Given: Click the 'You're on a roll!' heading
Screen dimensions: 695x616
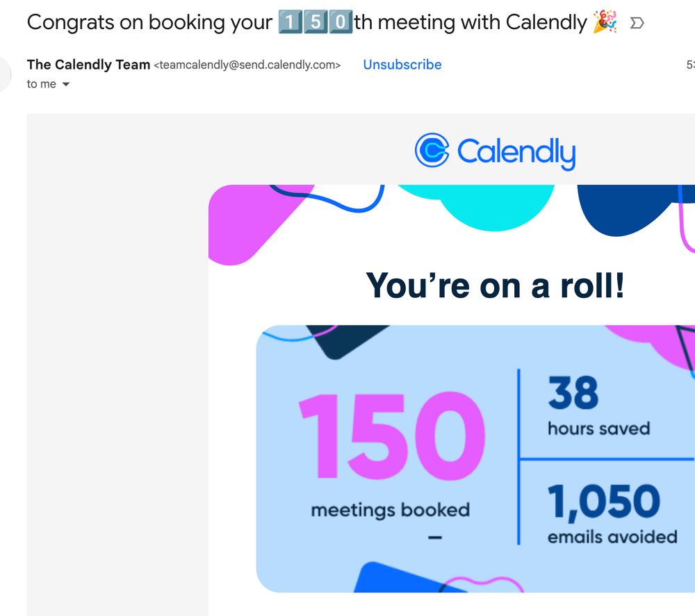Looking at the screenshot, I should [495, 285].
